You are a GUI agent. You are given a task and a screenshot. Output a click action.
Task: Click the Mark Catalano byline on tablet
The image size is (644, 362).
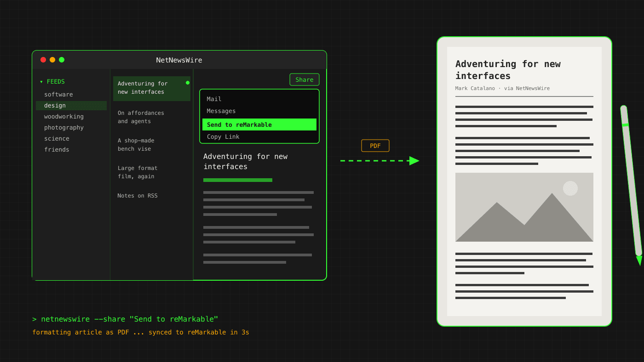point(502,88)
